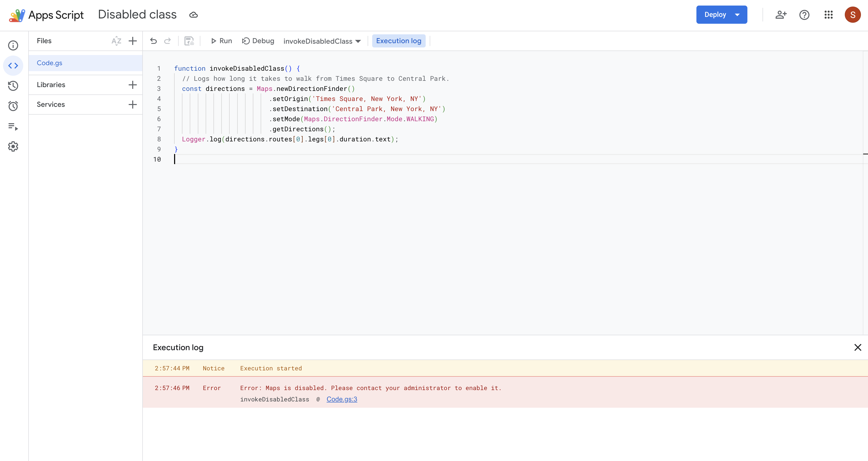Open Project Settings gear icon
The height and width of the screenshot is (461, 868).
(x=13, y=146)
